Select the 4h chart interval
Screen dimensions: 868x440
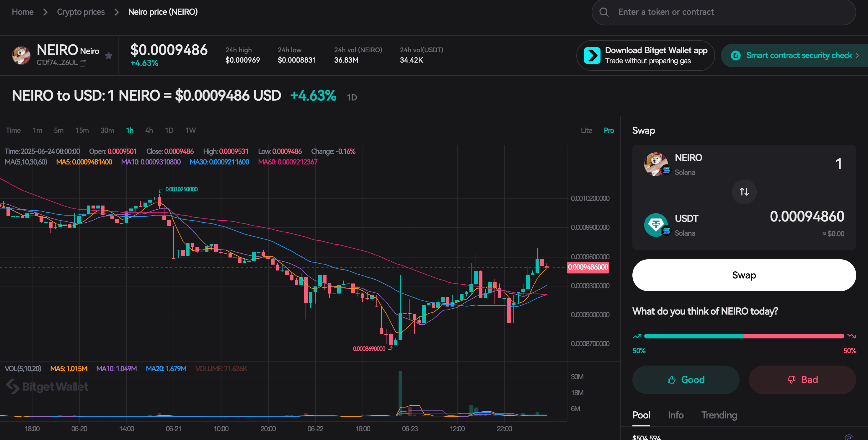(149, 131)
